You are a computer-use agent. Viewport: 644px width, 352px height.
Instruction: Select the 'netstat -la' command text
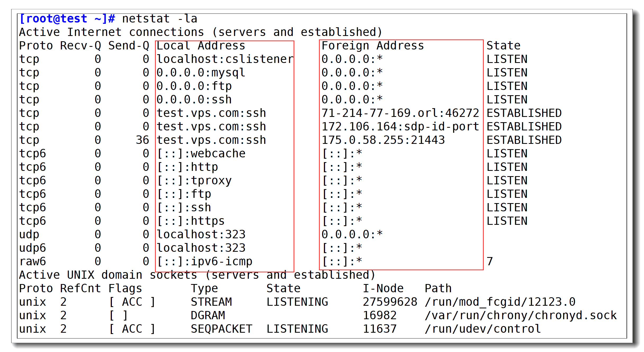(x=159, y=19)
